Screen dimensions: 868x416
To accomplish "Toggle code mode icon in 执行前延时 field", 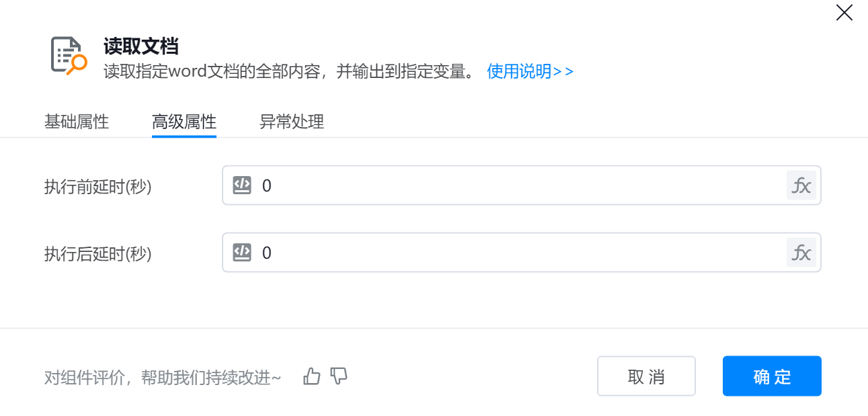I will click(242, 185).
